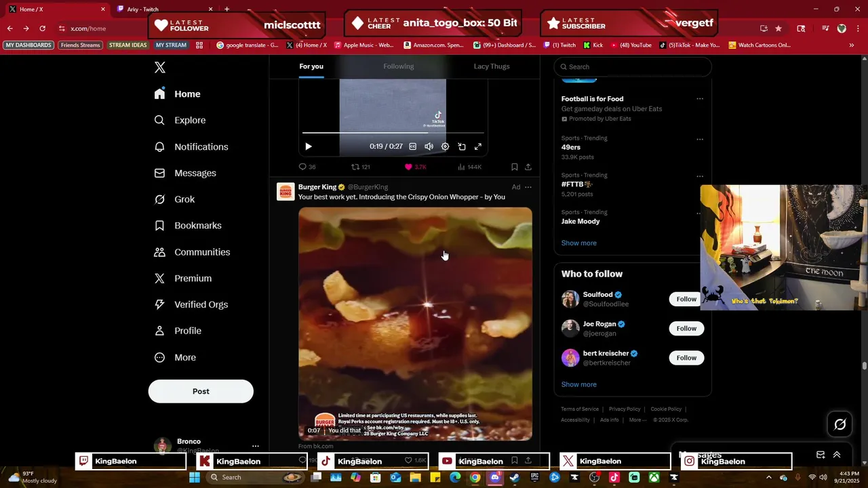Open Discord from the taskbar
The width and height of the screenshot is (868, 488).
tap(494, 477)
